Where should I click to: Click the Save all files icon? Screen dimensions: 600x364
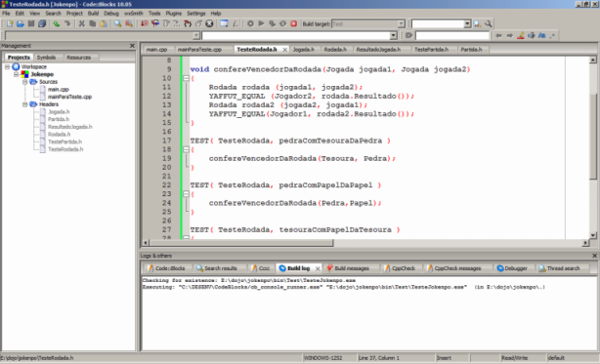tap(42, 23)
